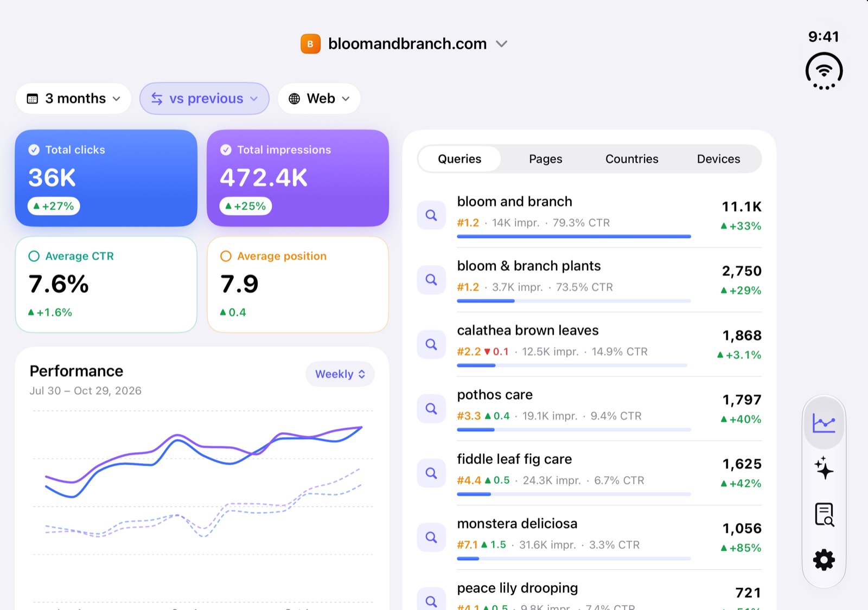This screenshot has height=610, width=868.
Task: Open the bloom and branch query
Action: click(x=589, y=215)
